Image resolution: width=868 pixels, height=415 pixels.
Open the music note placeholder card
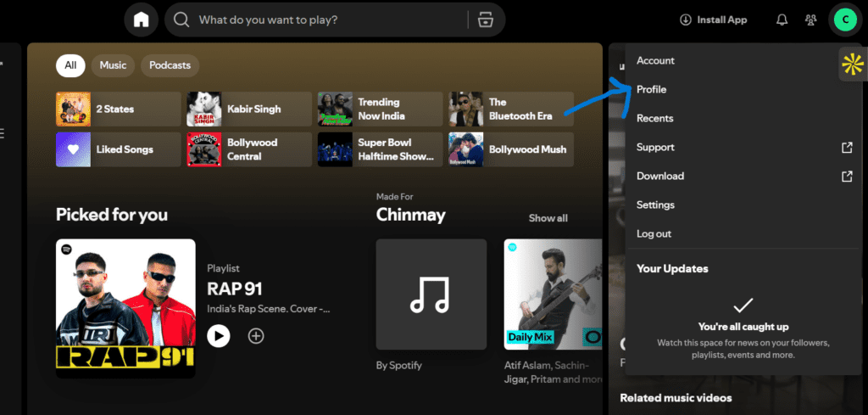[431, 294]
